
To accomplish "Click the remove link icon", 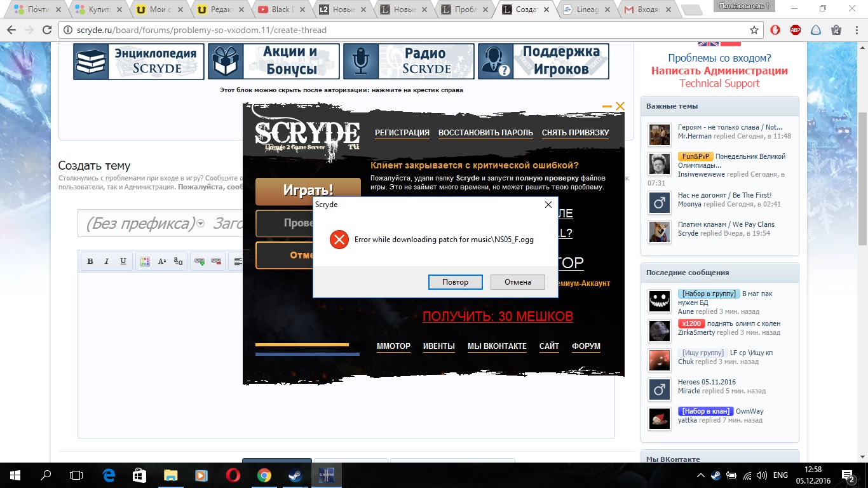I will (x=216, y=261).
